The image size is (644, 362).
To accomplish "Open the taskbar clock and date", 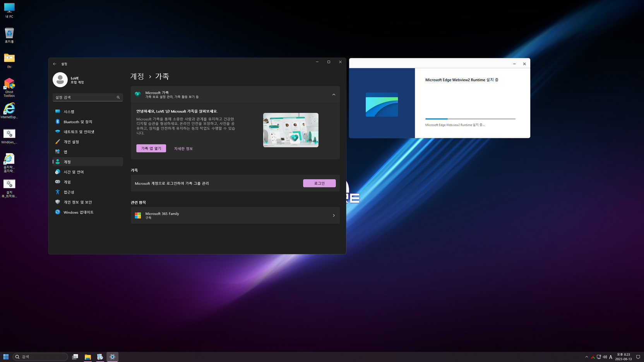I will 623,357.
